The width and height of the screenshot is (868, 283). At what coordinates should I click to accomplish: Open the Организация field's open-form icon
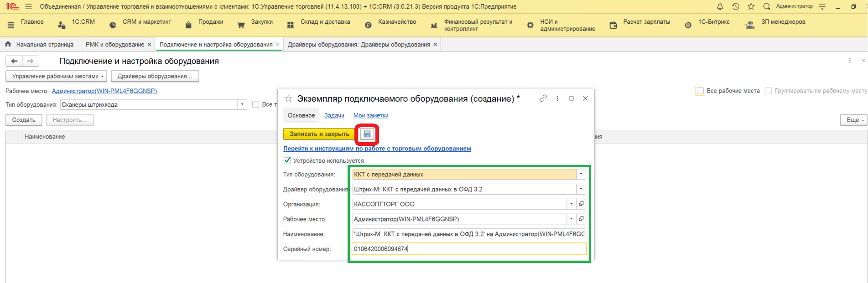(581, 204)
